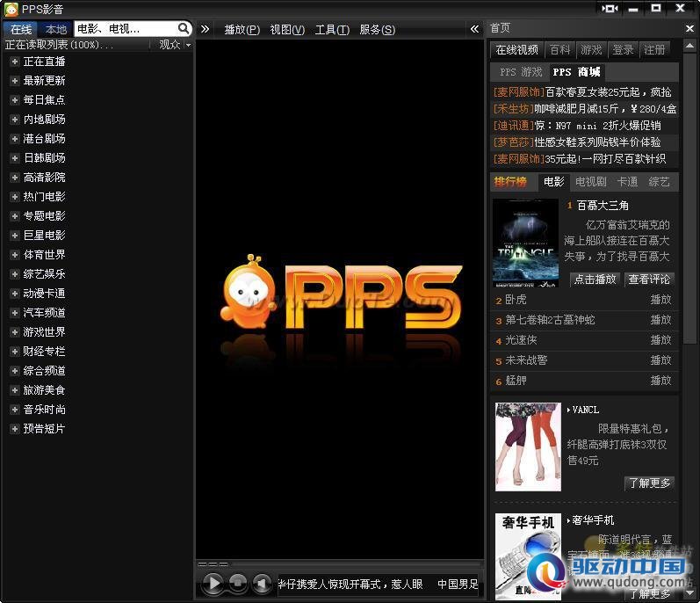700x603 pixels.
Task: Click the 查看评论 button
Action: pos(649,280)
